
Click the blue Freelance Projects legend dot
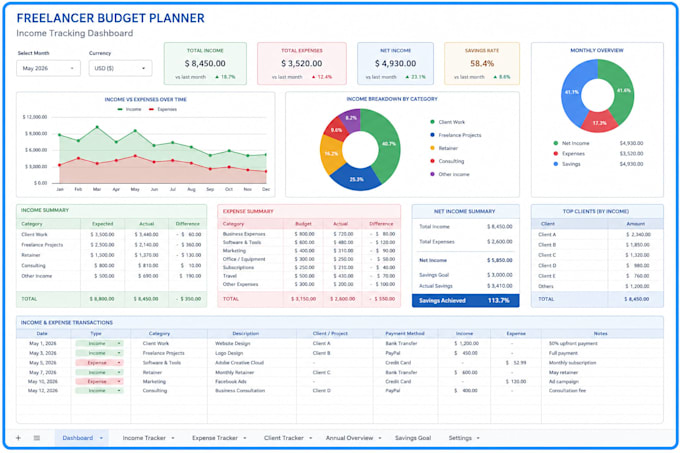click(432, 135)
